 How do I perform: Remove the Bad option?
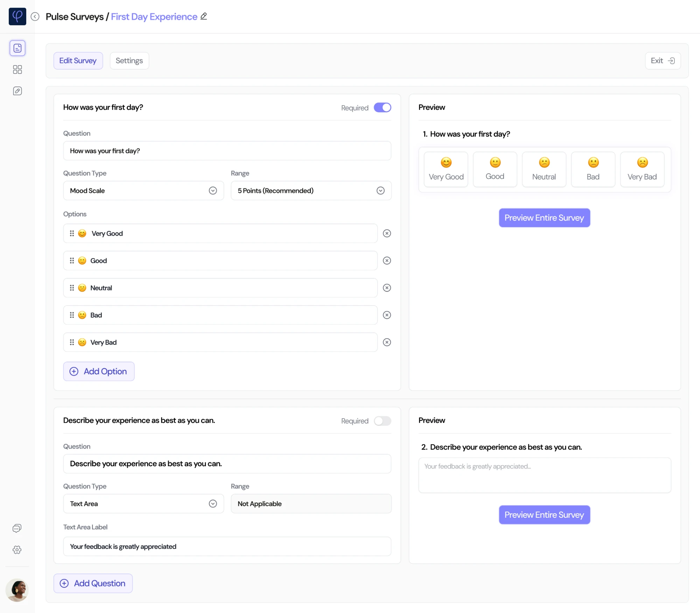[x=387, y=315]
